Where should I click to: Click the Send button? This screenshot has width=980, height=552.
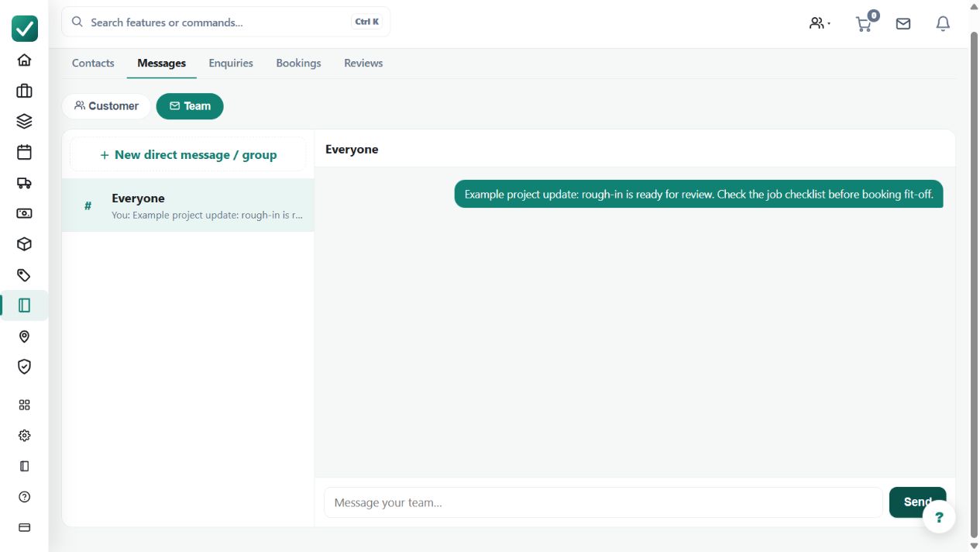[917, 502]
